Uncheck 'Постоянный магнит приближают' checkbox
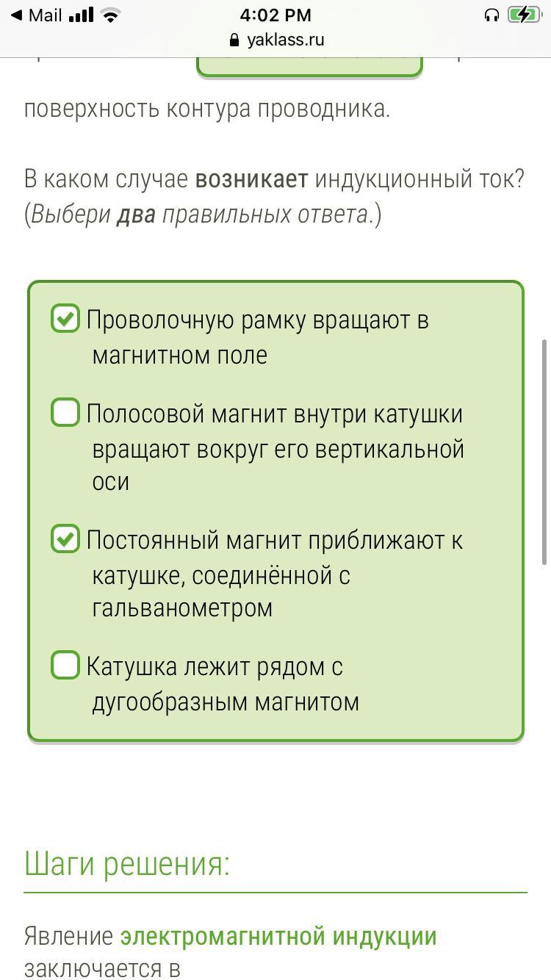This screenshot has width=551, height=980. click(x=65, y=539)
